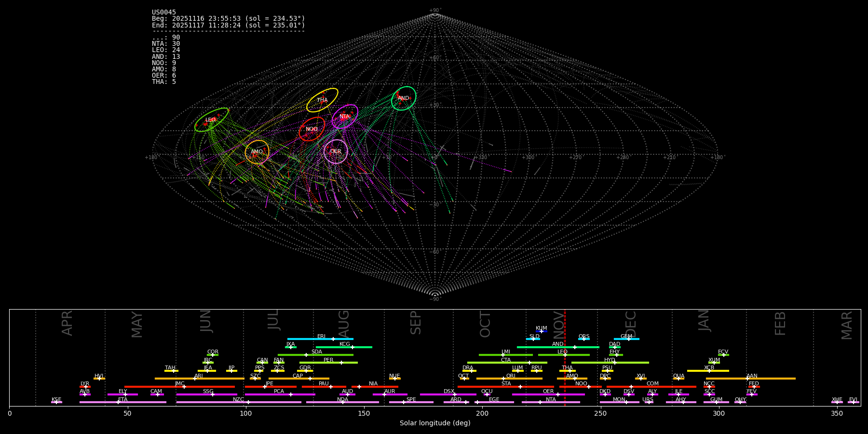Click the STA shower bar in the timeline
Screen dimensions: 868x434
pyautogui.click(x=506, y=386)
